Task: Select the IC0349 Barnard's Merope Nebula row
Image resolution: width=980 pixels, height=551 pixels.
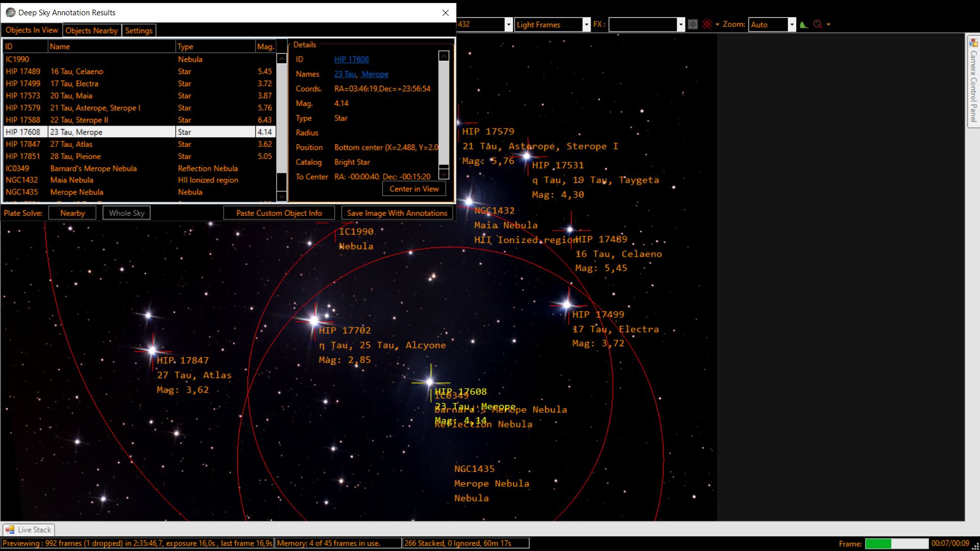Action: tap(139, 168)
